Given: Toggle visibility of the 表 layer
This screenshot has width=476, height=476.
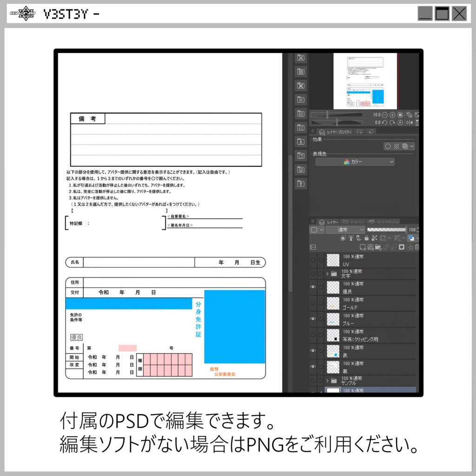Looking at the screenshot, I should point(312,350).
